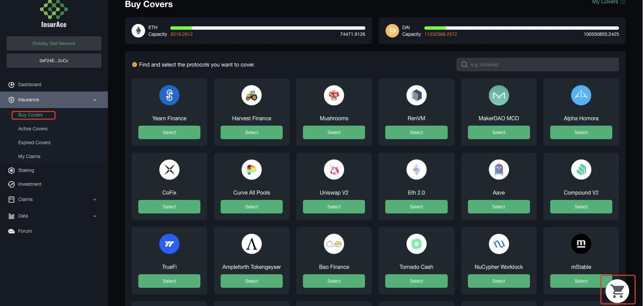Viewport: 644px width, 306px height.
Task: Click the TrueFi protocol icon
Action: coord(169,244)
